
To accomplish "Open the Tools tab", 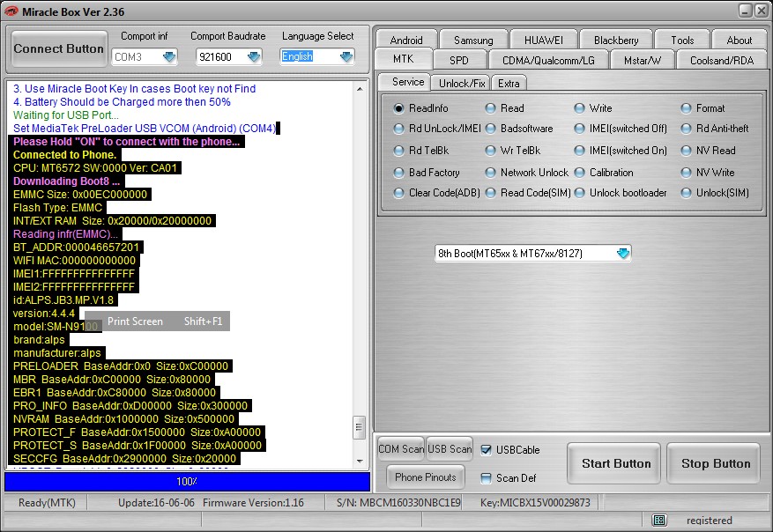I will click(682, 40).
